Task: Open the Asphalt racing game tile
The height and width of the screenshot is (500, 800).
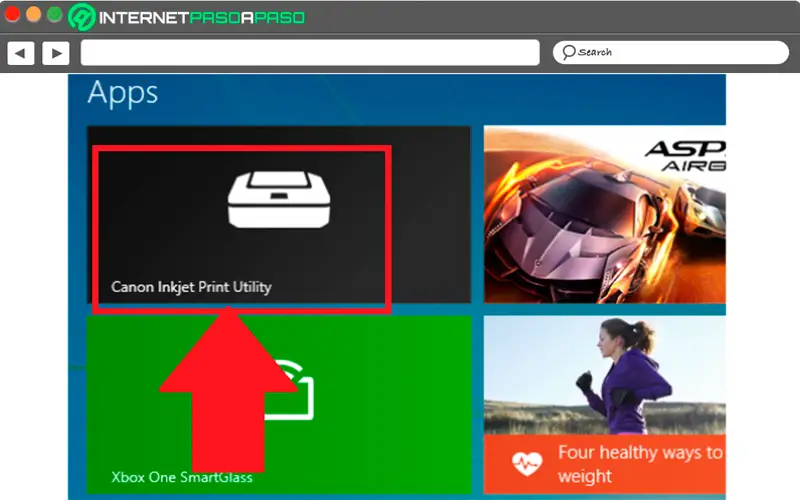Action: click(605, 215)
